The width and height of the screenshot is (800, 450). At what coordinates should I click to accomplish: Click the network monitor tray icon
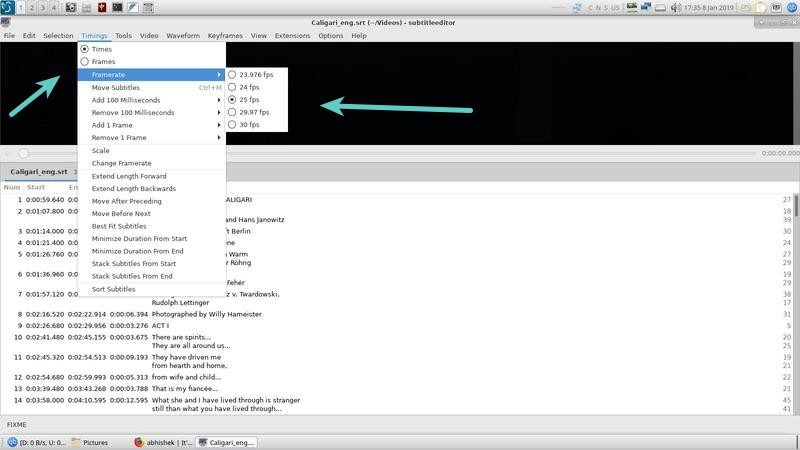tap(632, 7)
